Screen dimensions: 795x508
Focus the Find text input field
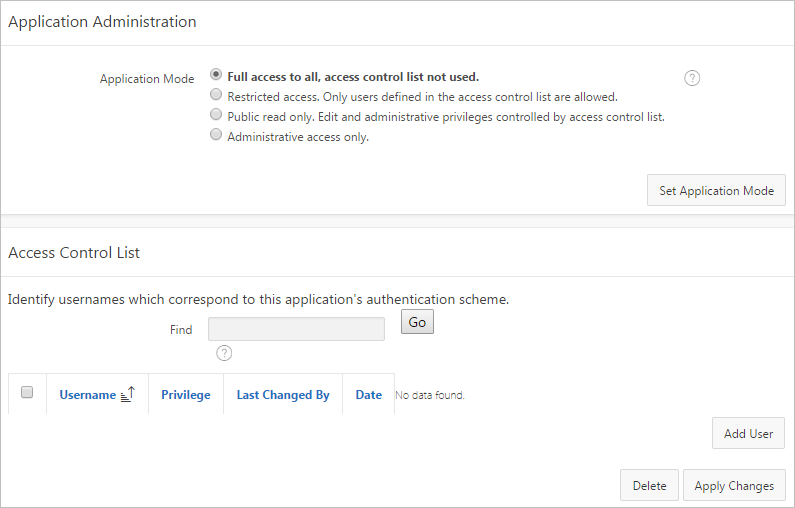point(296,329)
